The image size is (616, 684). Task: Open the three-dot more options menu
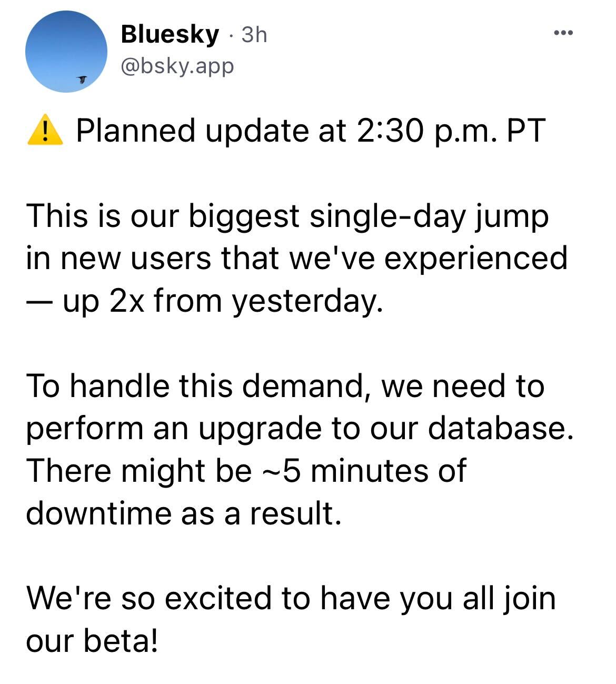pyautogui.click(x=562, y=34)
